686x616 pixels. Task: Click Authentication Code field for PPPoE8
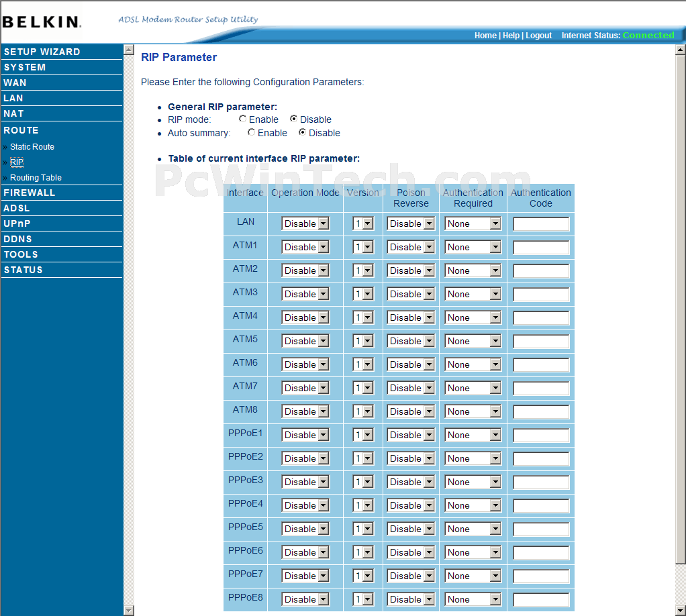pos(541,600)
